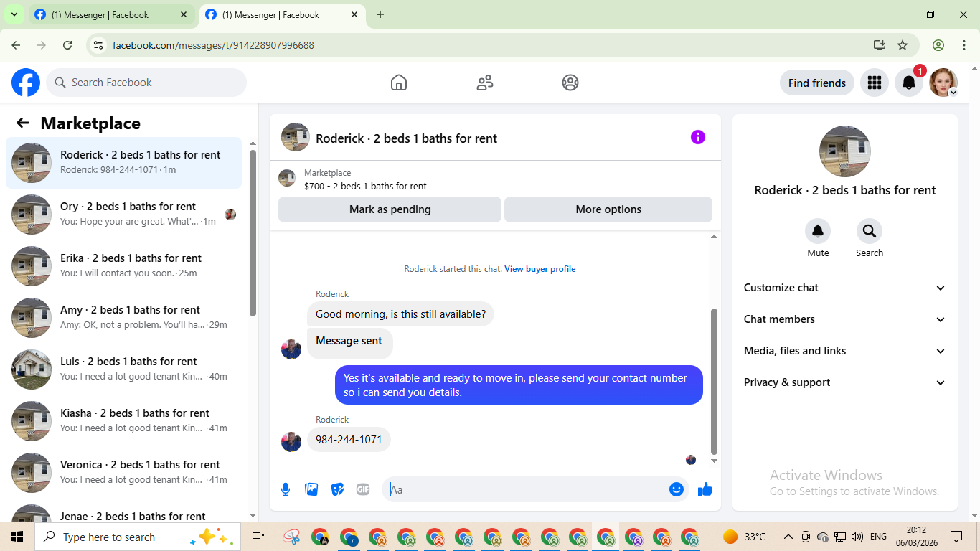Open the volume control in the system tray
The height and width of the screenshot is (551, 980).
857,537
